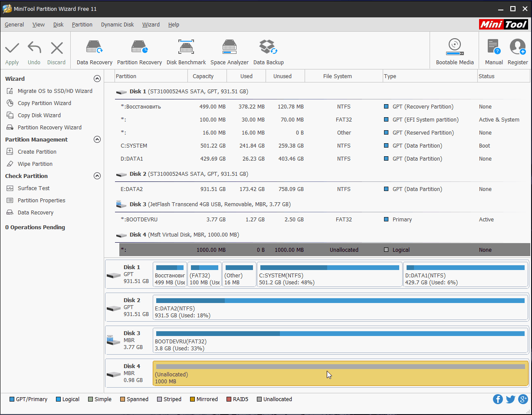
Task: Open the Manual help icon
Action: (x=494, y=47)
